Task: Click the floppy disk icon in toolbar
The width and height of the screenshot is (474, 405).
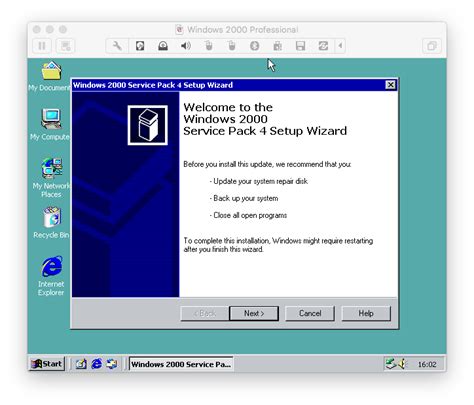Action: 300,46
